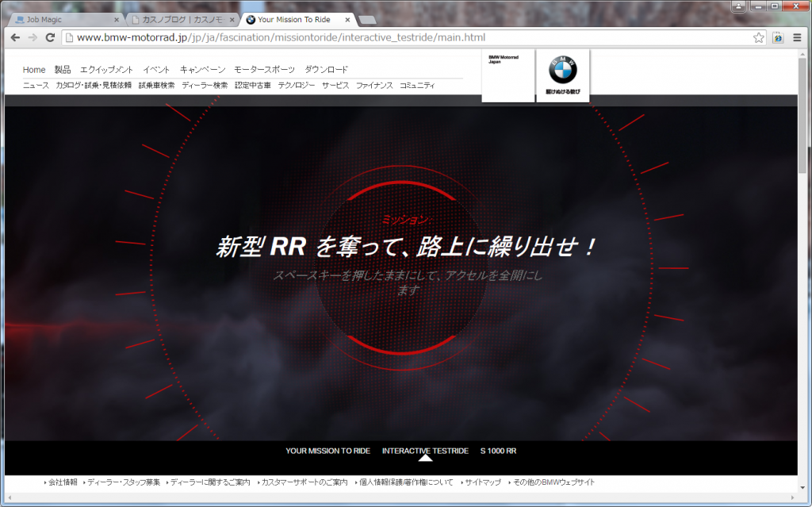
Task: Click the browser forward arrow
Action: coord(33,37)
